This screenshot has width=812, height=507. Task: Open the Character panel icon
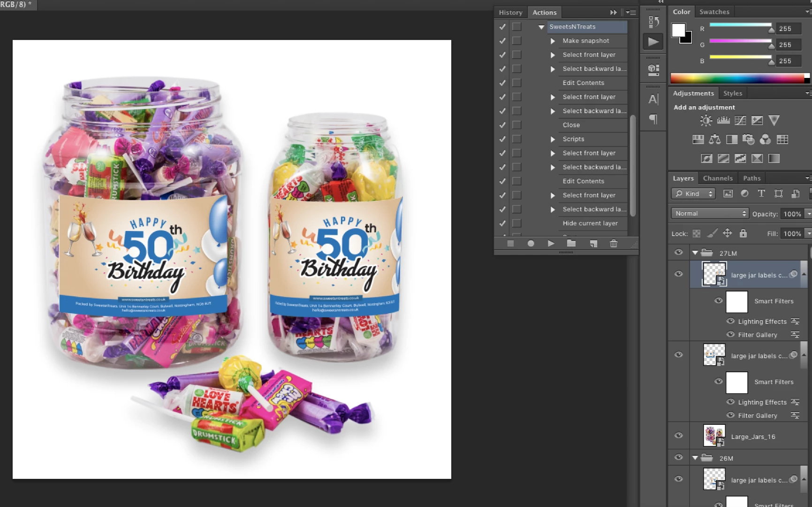click(653, 99)
